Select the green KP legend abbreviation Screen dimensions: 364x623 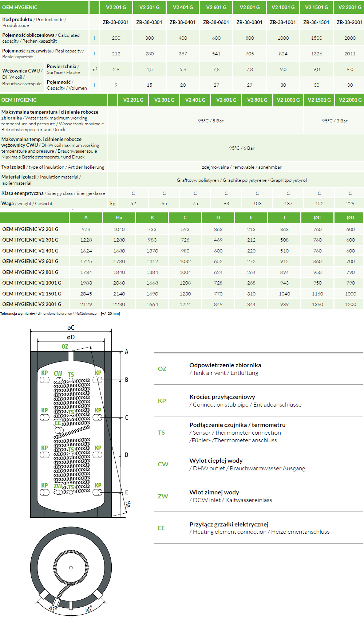(x=162, y=401)
